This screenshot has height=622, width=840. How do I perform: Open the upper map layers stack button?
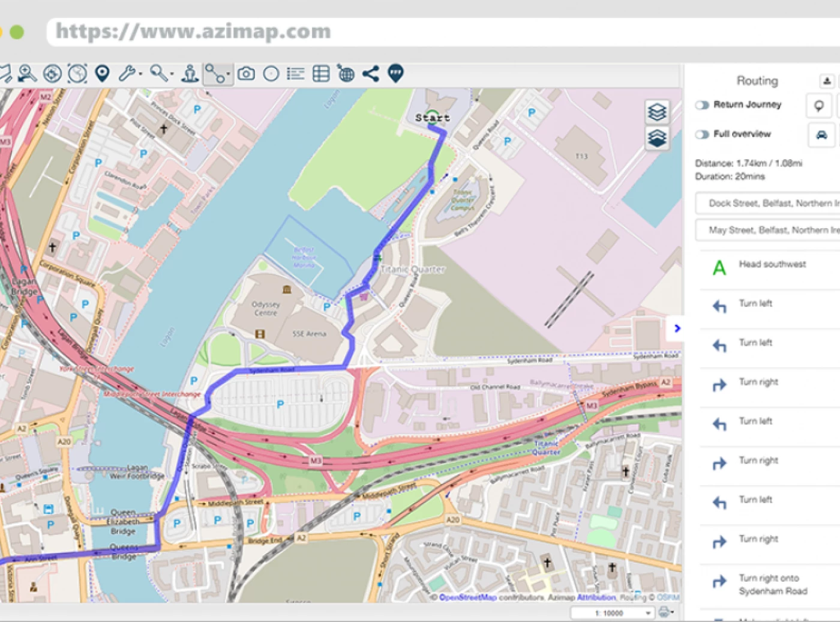tap(657, 112)
